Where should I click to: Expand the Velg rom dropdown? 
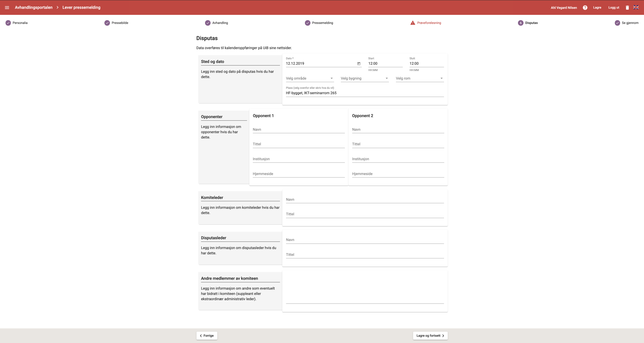coord(419,78)
